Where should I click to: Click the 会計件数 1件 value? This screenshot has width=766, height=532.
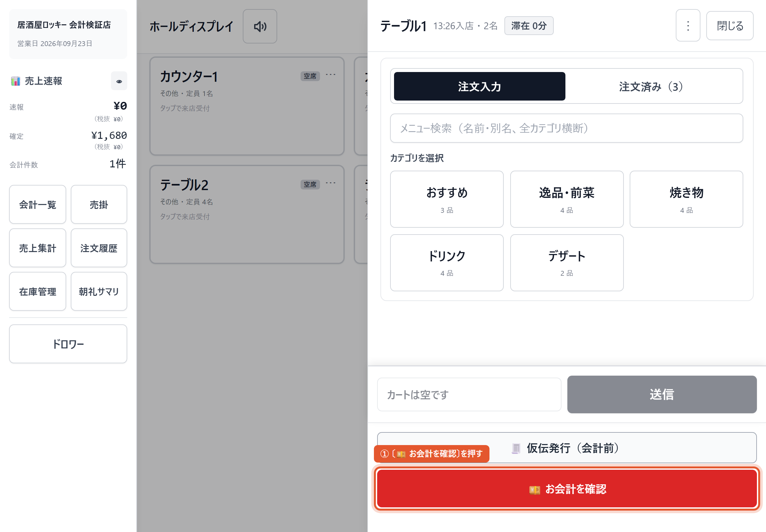(118, 164)
